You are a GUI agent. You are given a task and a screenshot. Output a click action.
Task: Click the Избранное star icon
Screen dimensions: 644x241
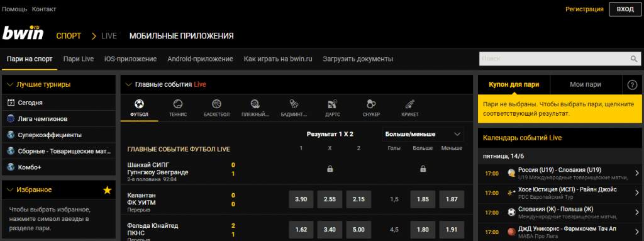[x=107, y=190]
